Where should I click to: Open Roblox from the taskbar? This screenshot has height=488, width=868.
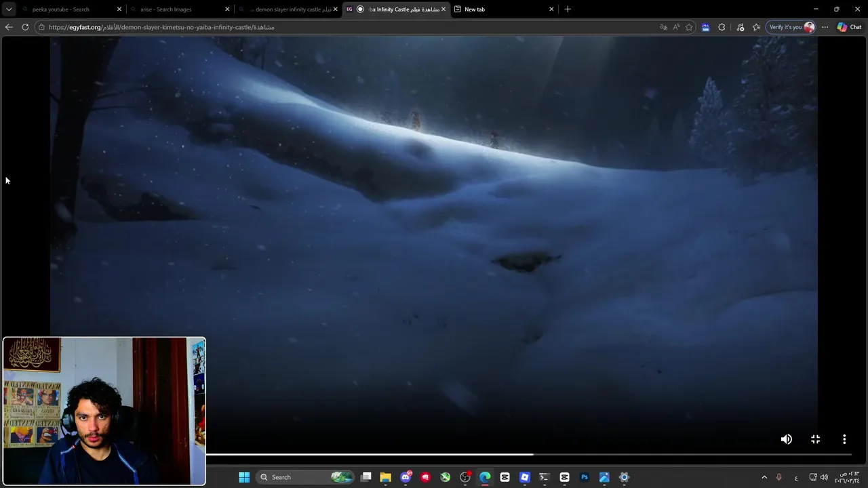coord(524,477)
